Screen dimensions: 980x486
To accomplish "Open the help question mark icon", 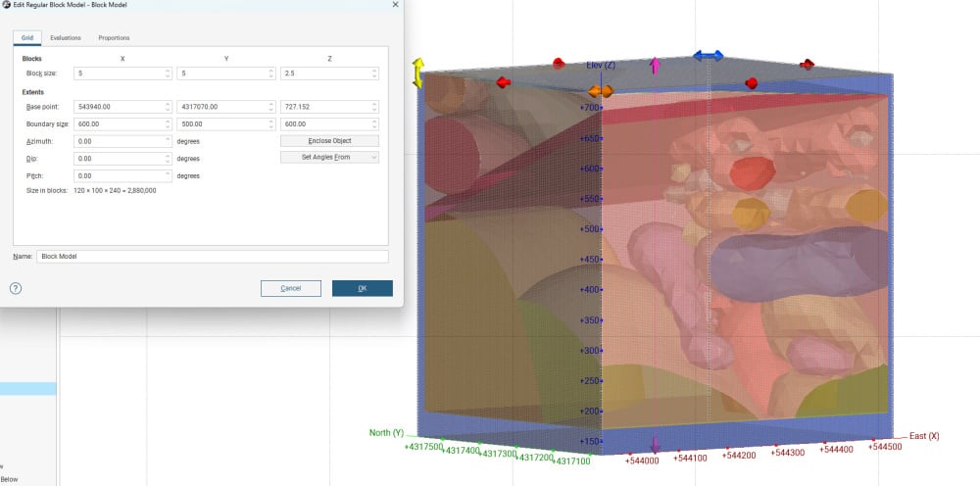I will click(x=16, y=289).
